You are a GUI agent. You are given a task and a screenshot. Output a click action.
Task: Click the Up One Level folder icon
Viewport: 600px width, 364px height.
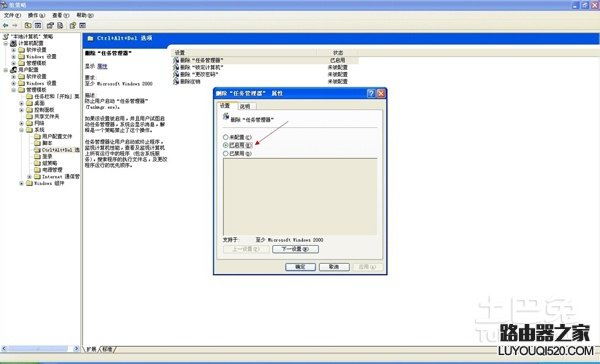click(x=28, y=25)
